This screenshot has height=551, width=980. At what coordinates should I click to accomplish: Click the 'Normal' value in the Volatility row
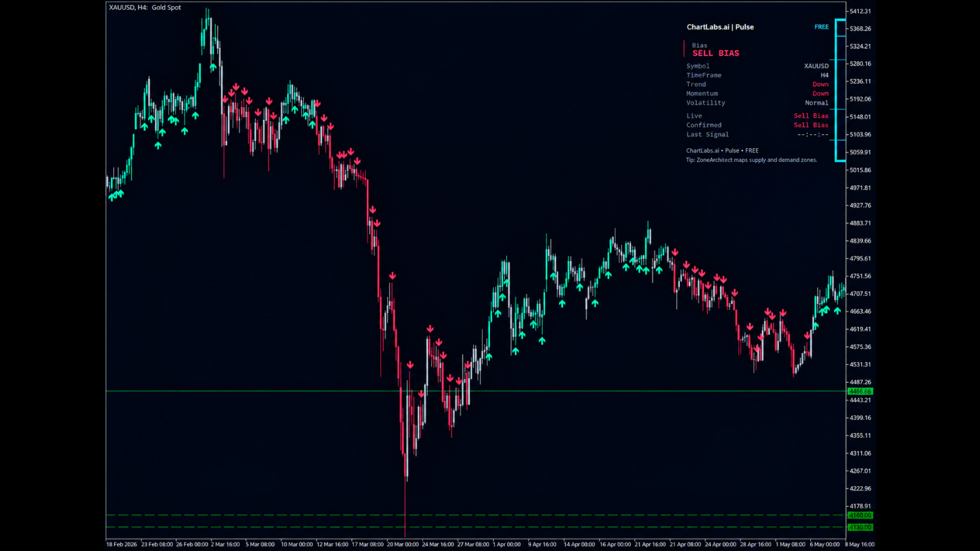(816, 103)
